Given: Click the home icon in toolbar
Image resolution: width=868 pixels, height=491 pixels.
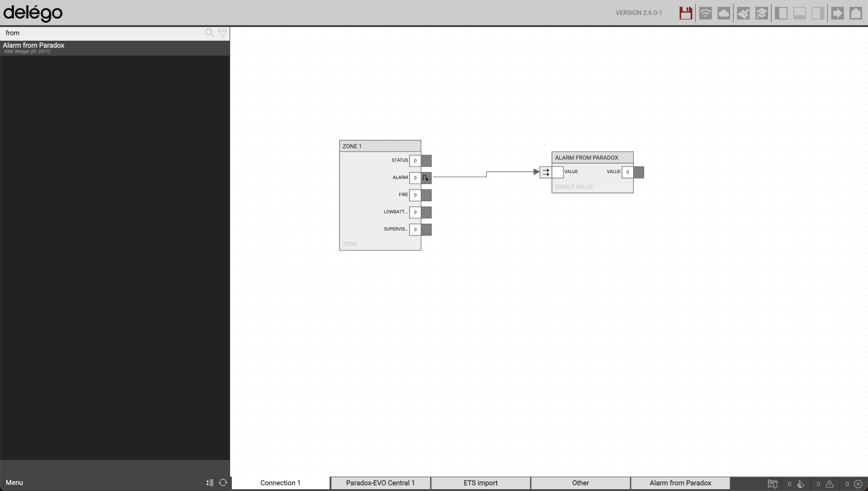Looking at the screenshot, I should [x=856, y=13].
